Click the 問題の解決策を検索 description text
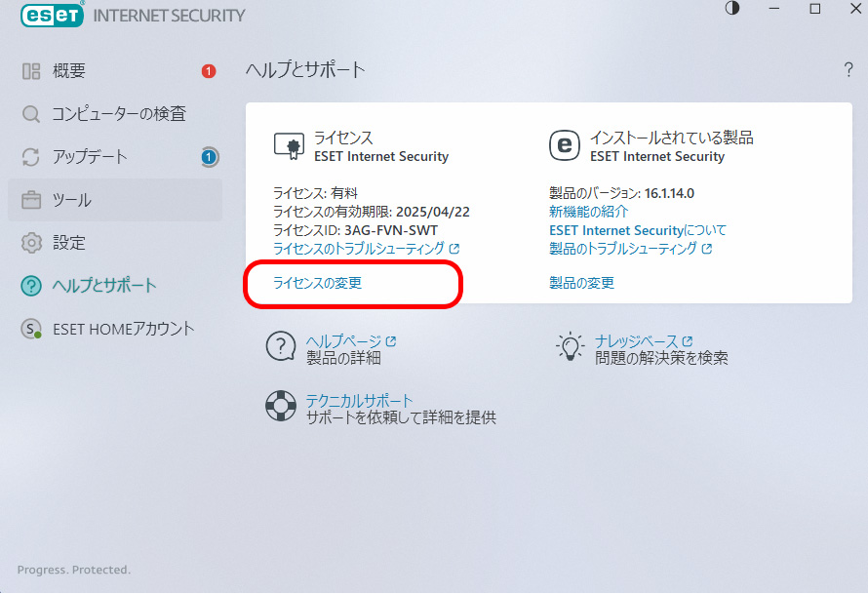This screenshot has height=594, width=868. pos(661,358)
